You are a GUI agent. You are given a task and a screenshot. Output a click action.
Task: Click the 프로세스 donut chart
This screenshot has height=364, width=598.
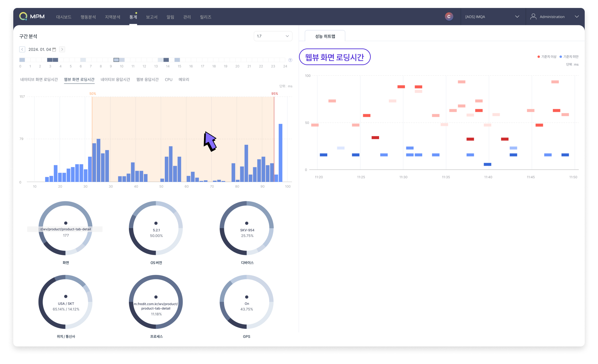[156, 302]
